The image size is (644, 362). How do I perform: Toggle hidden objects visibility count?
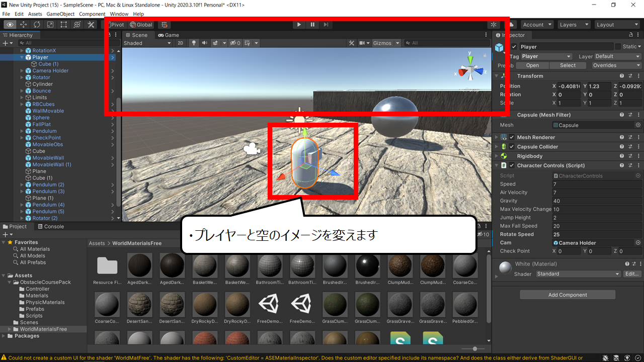(235, 43)
